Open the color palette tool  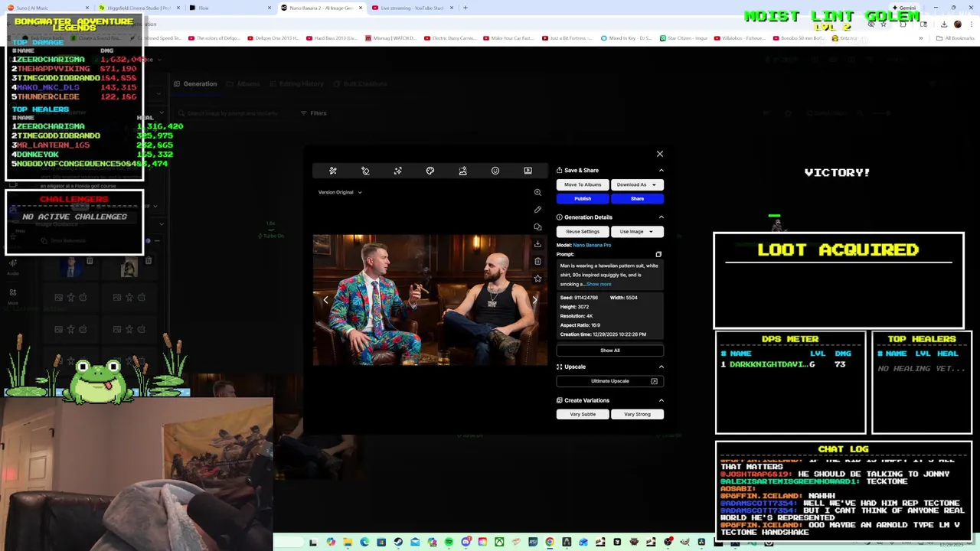[x=430, y=171]
